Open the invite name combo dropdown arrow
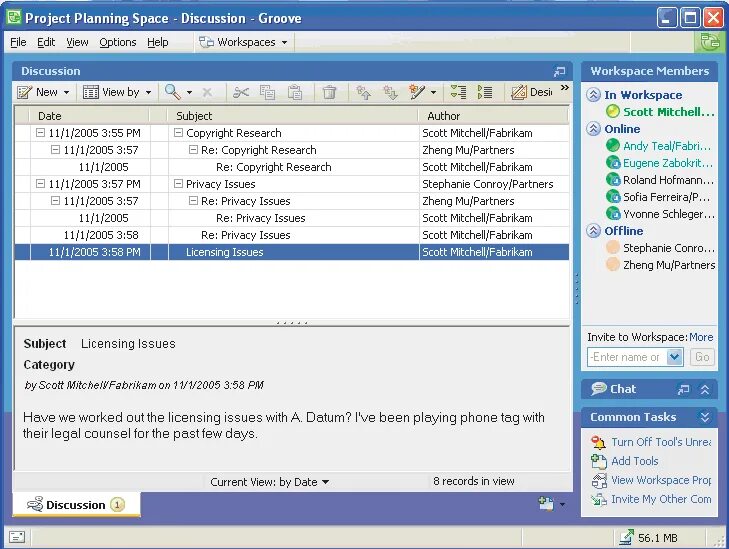The width and height of the screenshot is (729, 549). pyautogui.click(x=675, y=357)
